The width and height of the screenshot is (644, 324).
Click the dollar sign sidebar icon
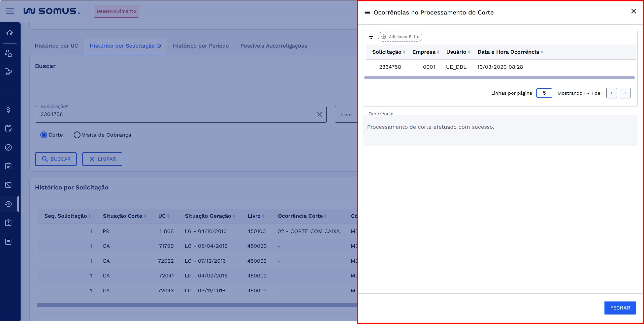pos(8,110)
